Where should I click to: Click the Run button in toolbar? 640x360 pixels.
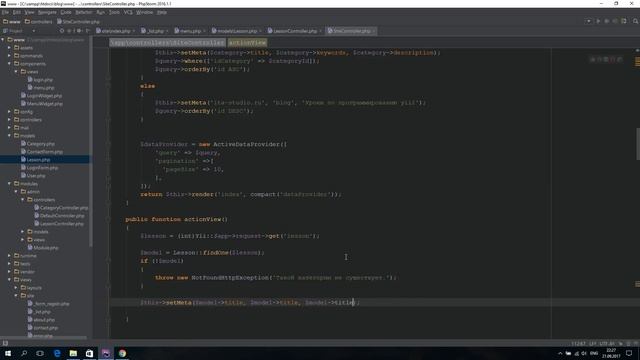coord(598,21)
